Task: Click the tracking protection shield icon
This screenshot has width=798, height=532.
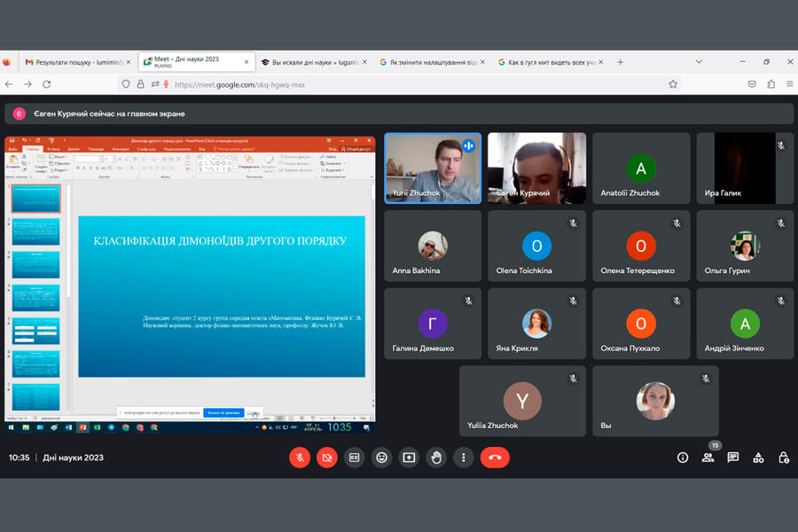Action: pyautogui.click(x=126, y=84)
